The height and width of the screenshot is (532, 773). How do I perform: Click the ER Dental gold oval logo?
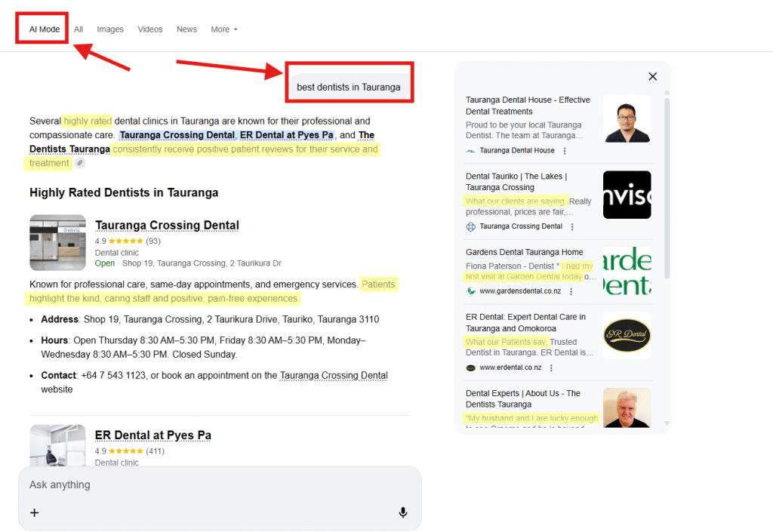coord(627,336)
